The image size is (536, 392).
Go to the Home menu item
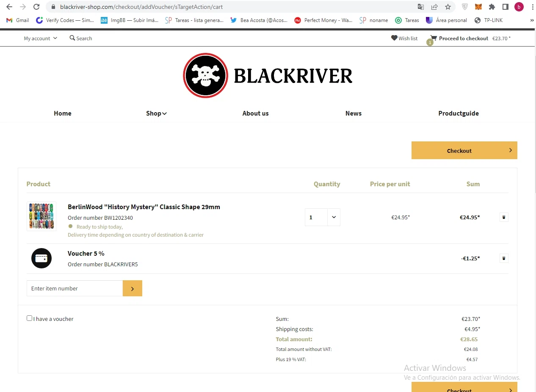[x=63, y=113]
